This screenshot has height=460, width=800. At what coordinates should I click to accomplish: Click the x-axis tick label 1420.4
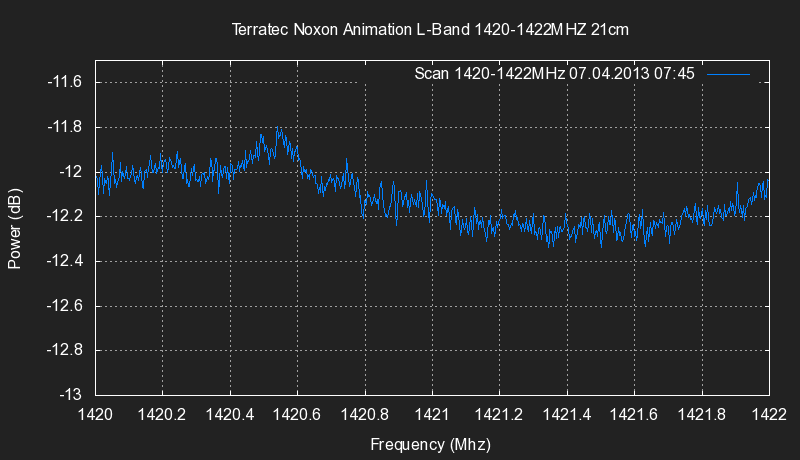pyautogui.click(x=230, y=415)
